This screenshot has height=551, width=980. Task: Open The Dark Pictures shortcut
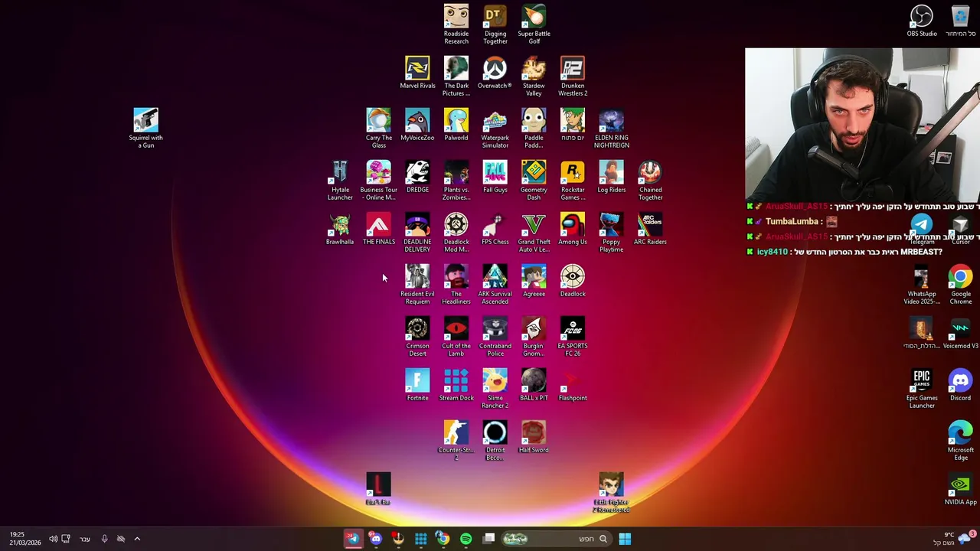tap(456, 77)
